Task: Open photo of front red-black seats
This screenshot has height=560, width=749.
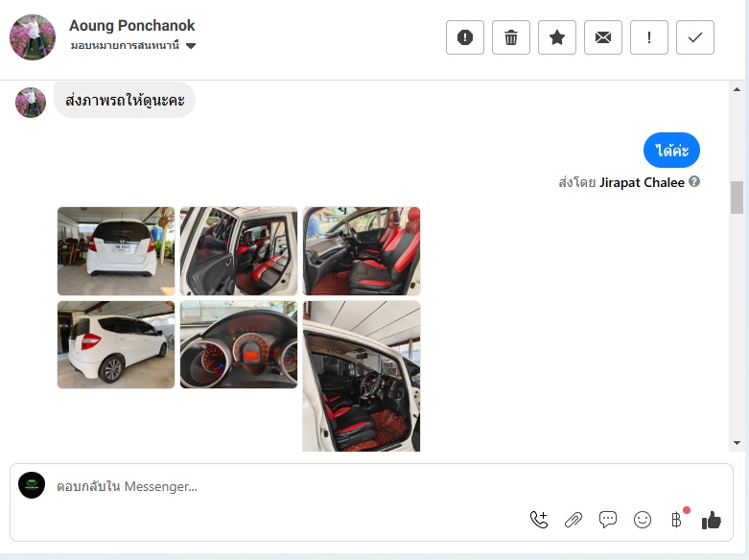Action: 362,251
